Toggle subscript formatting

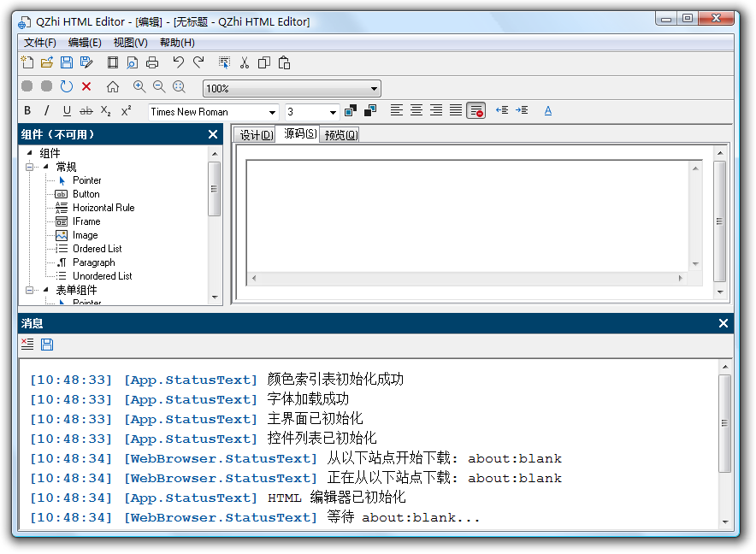[x=105, y=111]
